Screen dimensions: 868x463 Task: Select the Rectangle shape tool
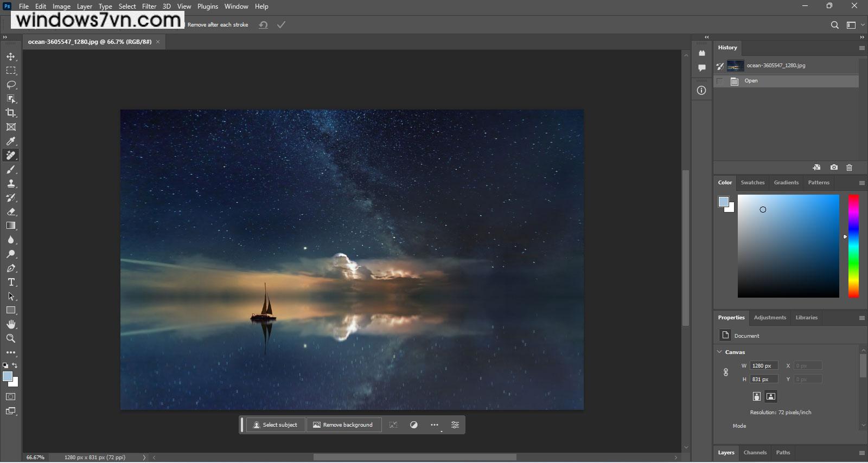point(11,310)
